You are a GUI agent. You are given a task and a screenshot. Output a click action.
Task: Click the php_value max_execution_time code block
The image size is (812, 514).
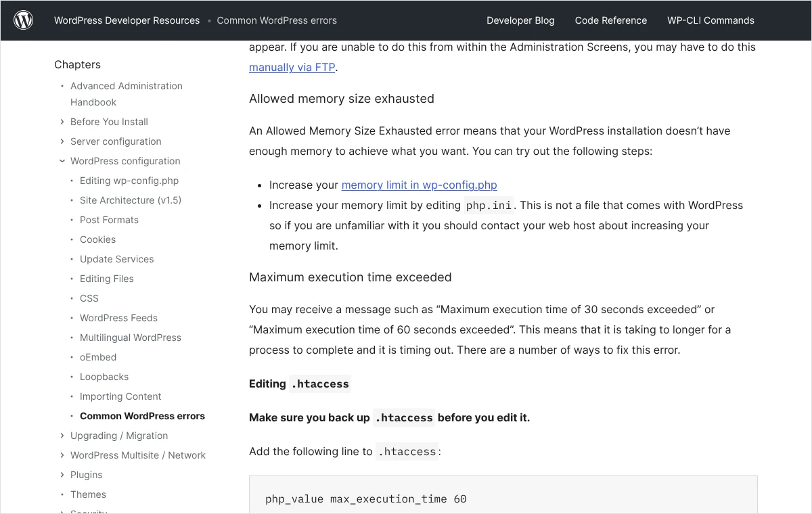[x=503, y=494]
